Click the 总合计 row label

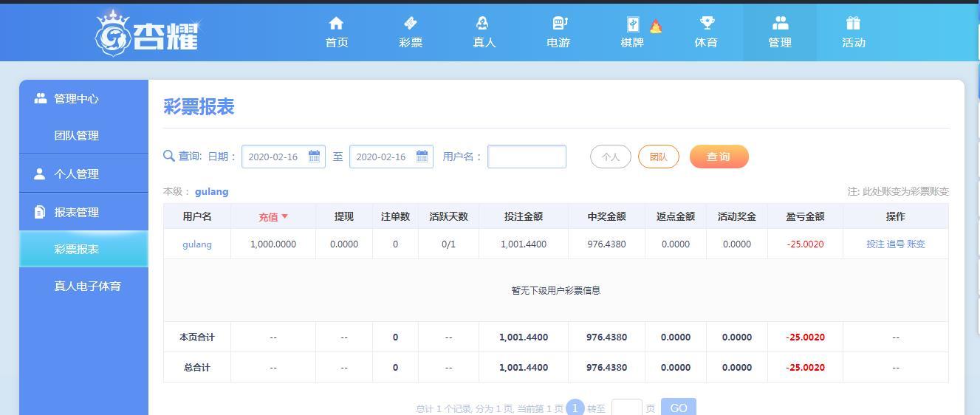197,367
